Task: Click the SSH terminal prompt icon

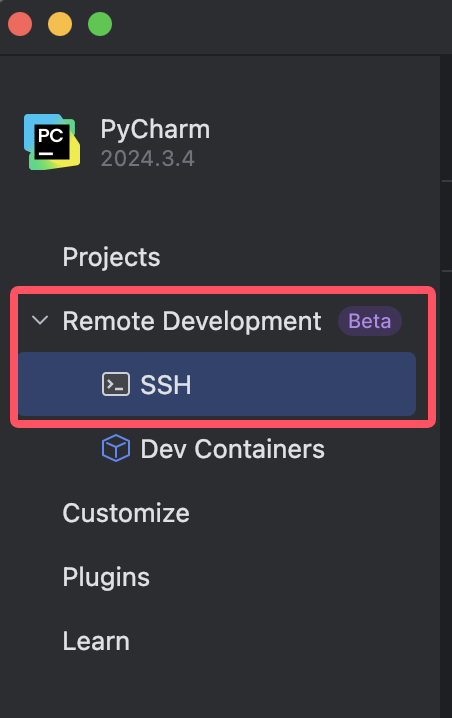Action: 115,384
